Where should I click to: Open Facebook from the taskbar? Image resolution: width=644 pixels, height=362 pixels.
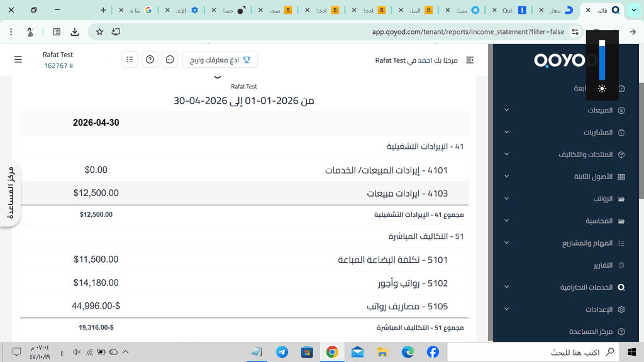(x=433, y=352)
